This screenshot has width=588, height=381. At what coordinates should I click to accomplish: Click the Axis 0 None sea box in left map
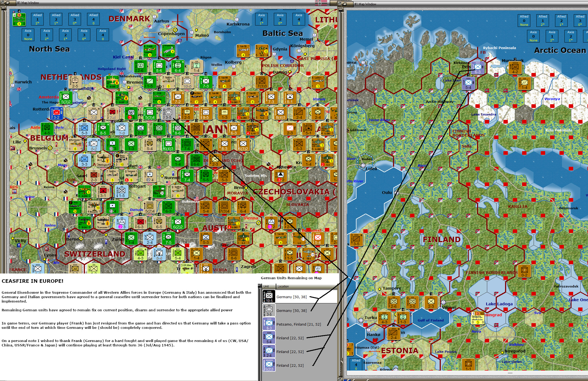click(28, 35)
